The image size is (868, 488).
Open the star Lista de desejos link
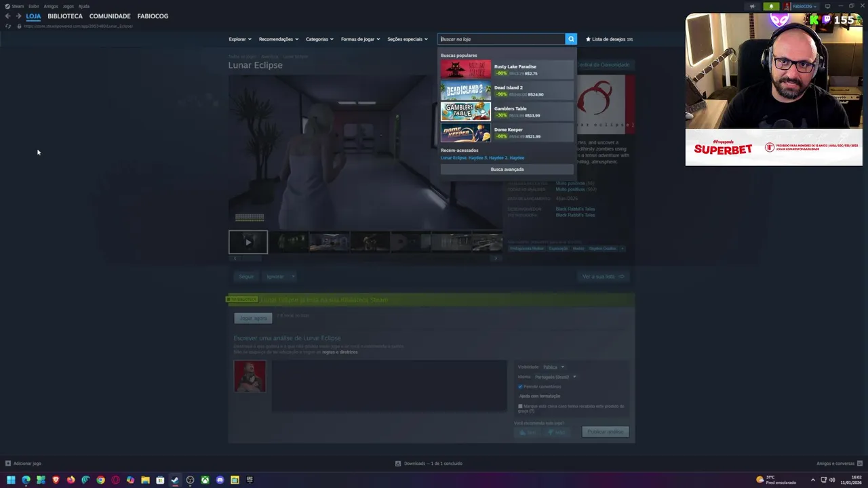609,39
